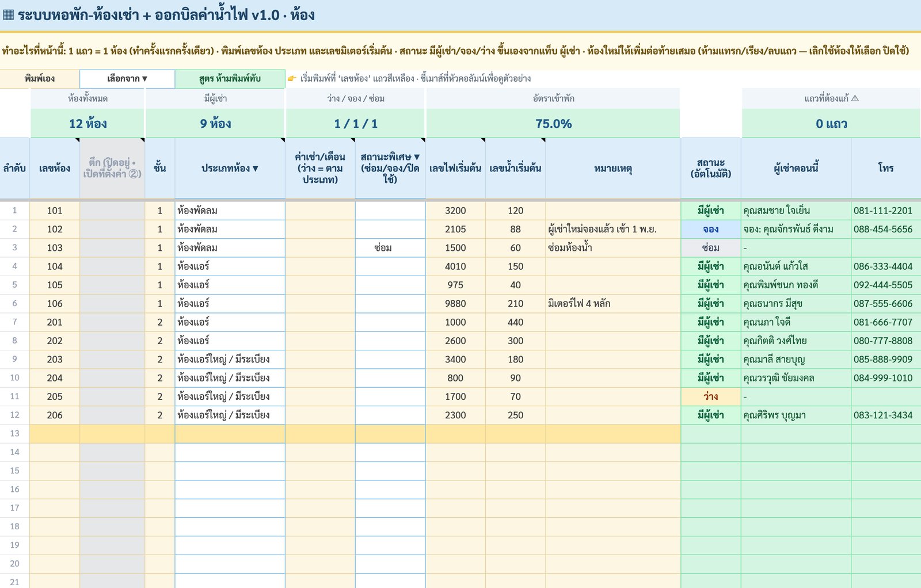Click the note about new tenant on 1 พ.ย.
This screenshot has width=921, height=588.
pyautogui.click(x=613, y=229)
